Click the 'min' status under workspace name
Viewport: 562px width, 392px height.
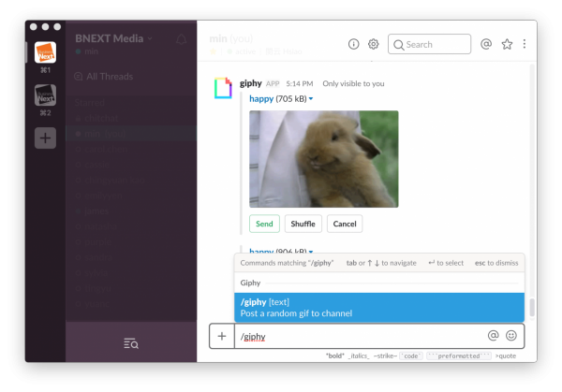coord(91,51)
